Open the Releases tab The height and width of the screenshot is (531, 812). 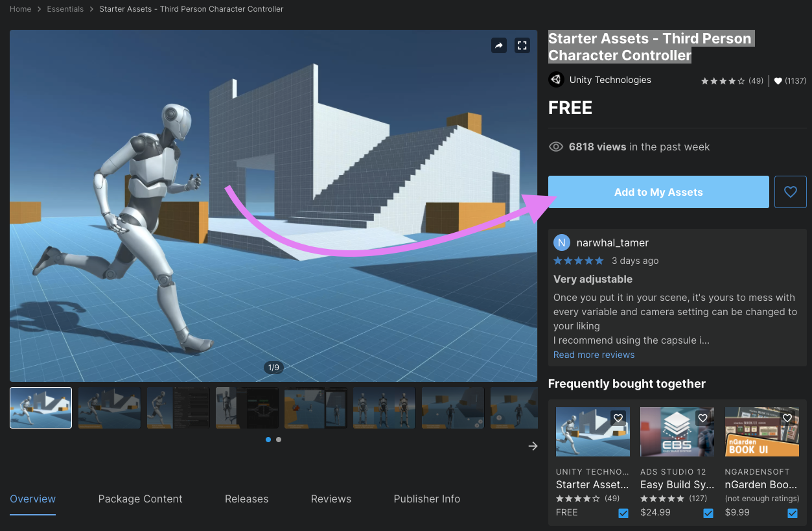point(246,499)
